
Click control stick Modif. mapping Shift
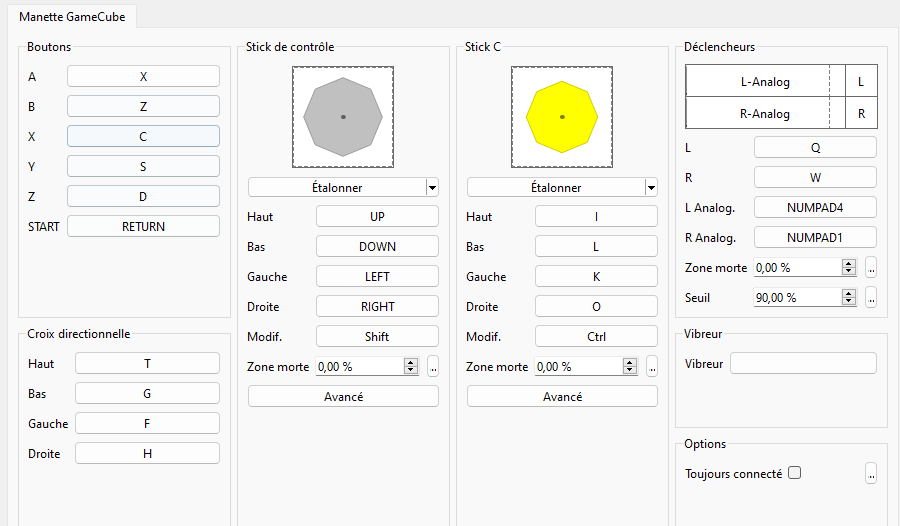(377, 336)
